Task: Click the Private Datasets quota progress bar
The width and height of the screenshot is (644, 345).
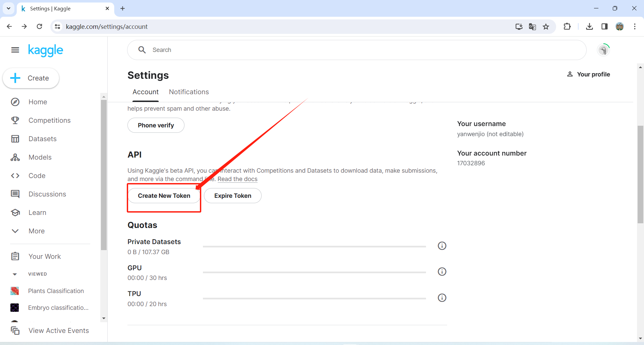Action: (x=314, y=246)
